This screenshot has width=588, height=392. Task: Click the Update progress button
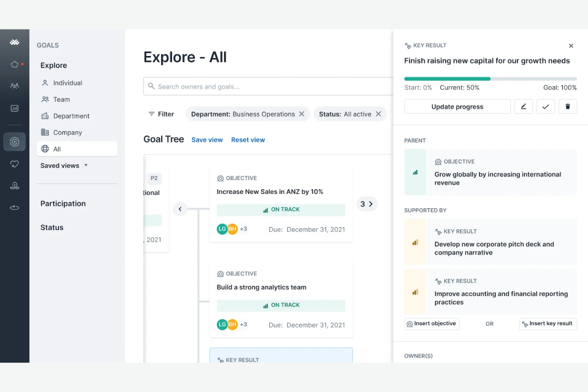pyautogui.click(x=457, y=106)
